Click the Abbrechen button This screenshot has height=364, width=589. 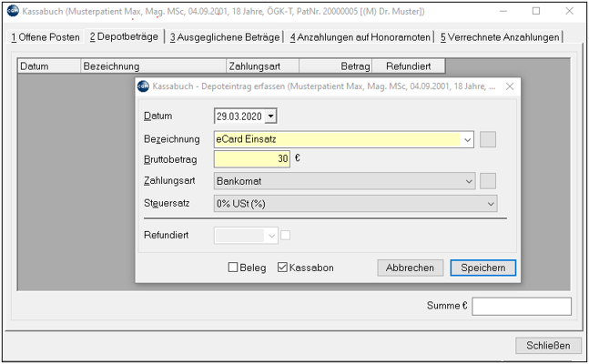[411, 268]
